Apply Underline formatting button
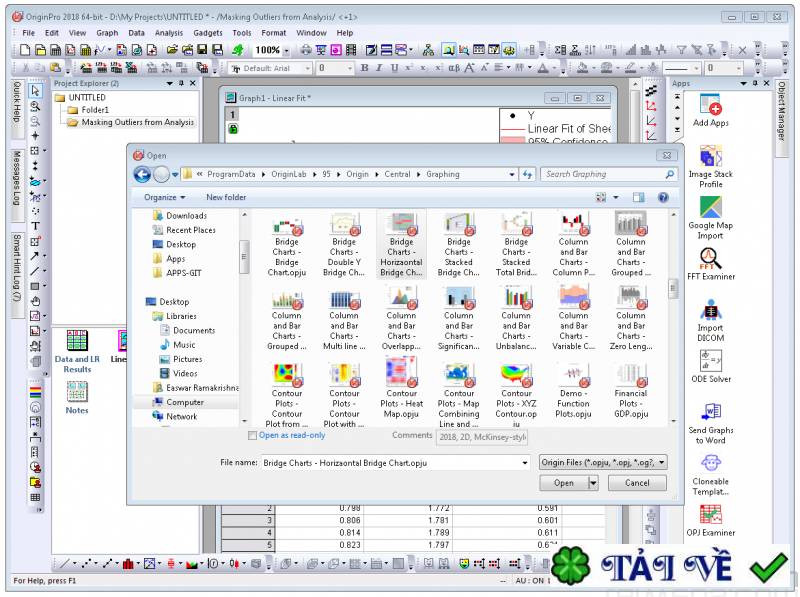Screen dimensions: 800x597 pyautogui.click(x=394, y=68)
